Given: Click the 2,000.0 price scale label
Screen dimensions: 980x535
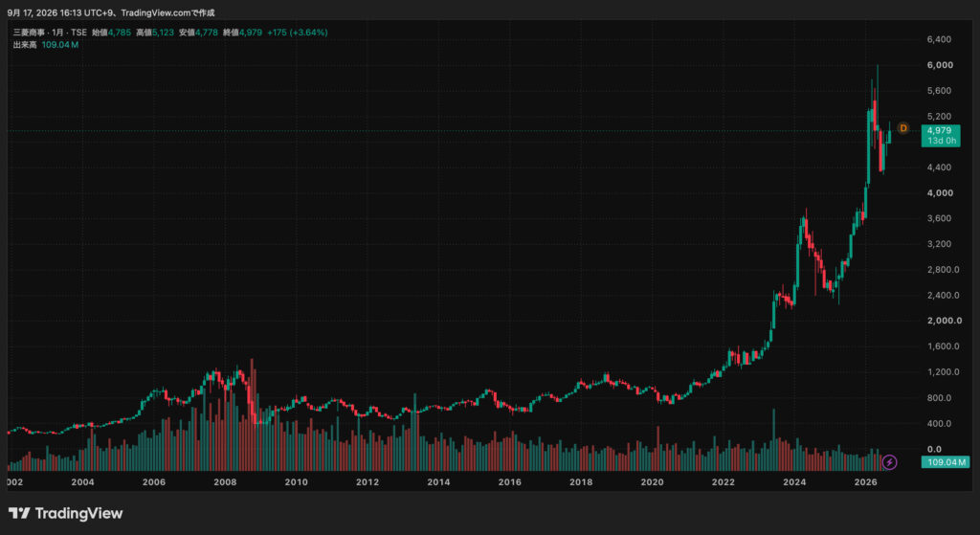Looking at the screenshot, I should tap(942, 321).
